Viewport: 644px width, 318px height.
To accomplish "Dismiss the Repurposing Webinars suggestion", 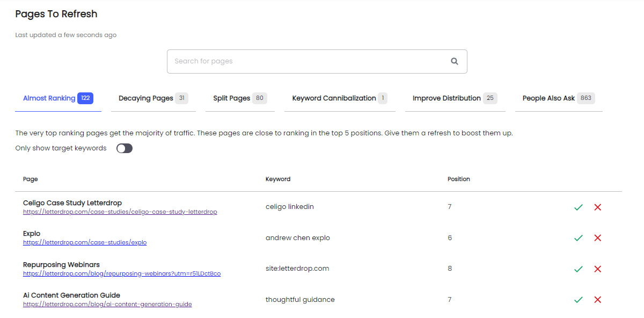I will point(598,269).
